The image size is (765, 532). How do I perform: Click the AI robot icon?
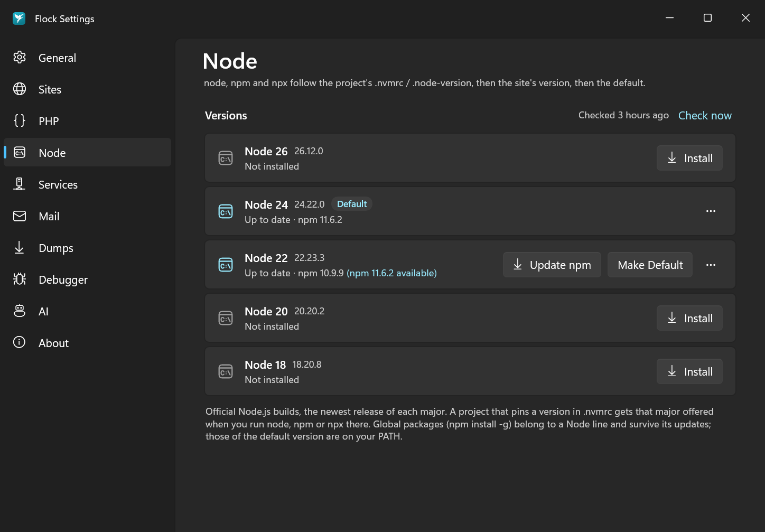(x=20, y=311)
